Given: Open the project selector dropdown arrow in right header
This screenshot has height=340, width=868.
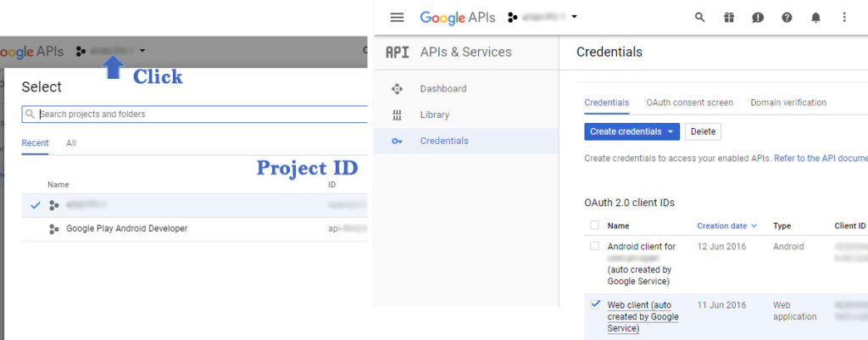Looking at the screenshot, I should point(574,17).
